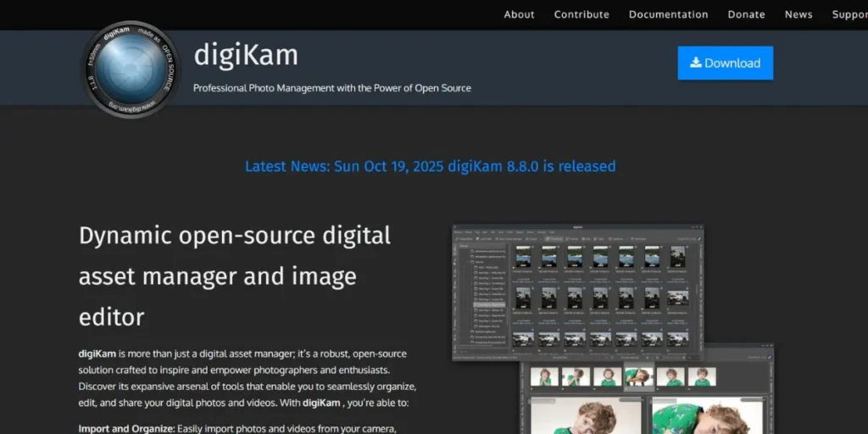
Task: Select Donate in the top navigation
Action: [x=746, y=14]
